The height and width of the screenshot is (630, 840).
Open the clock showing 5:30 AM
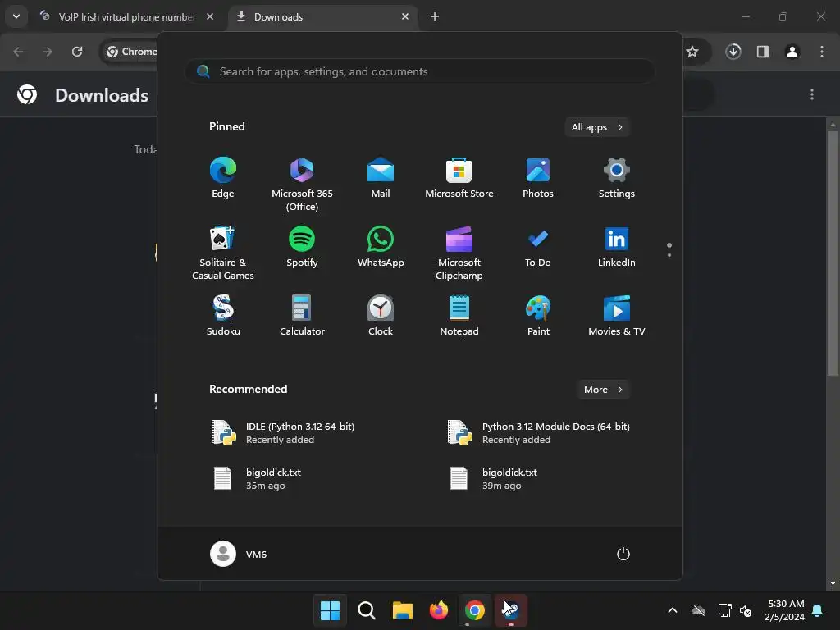click(785, 610)
